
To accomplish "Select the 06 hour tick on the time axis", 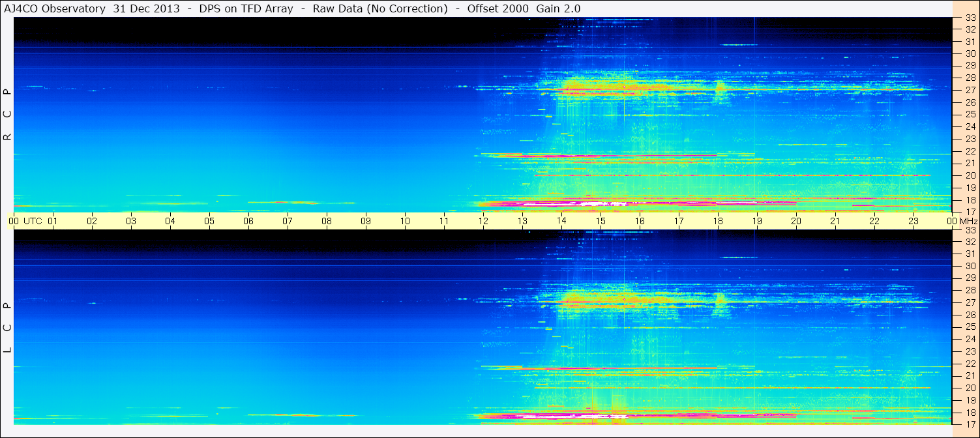I will tap(248, 221).
